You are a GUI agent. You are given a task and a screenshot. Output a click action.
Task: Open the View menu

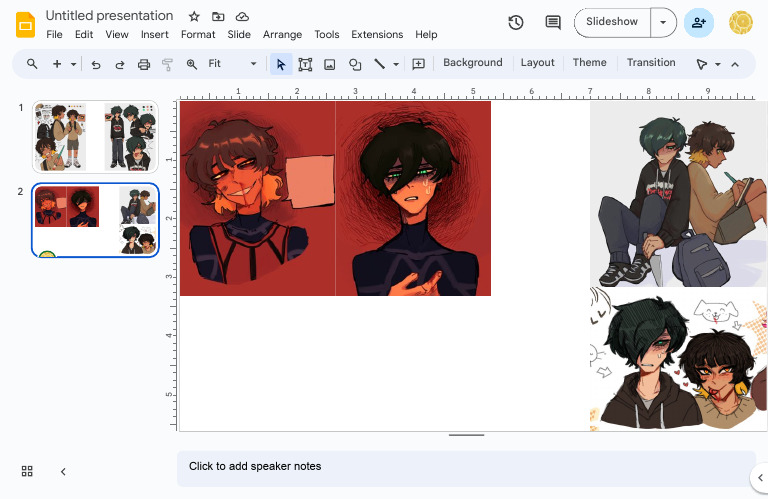117,35
